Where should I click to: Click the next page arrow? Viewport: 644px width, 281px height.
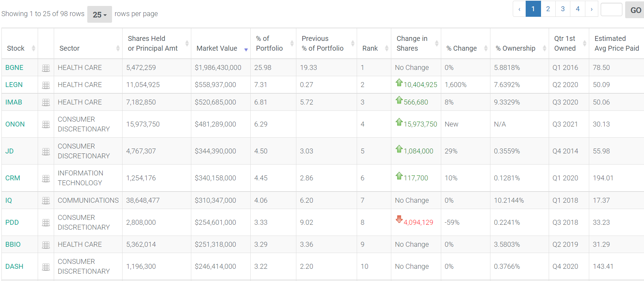pyautogui.click(x=591, y=9)
